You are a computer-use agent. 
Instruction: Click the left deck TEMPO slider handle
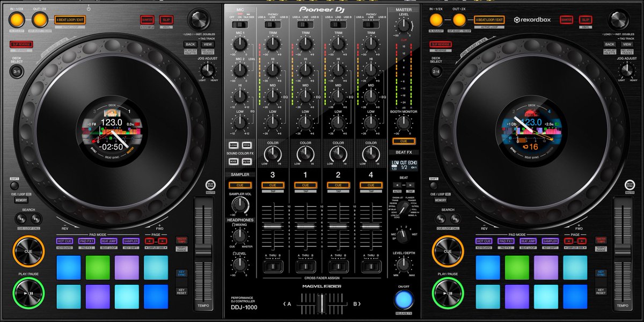click(202, 250)
